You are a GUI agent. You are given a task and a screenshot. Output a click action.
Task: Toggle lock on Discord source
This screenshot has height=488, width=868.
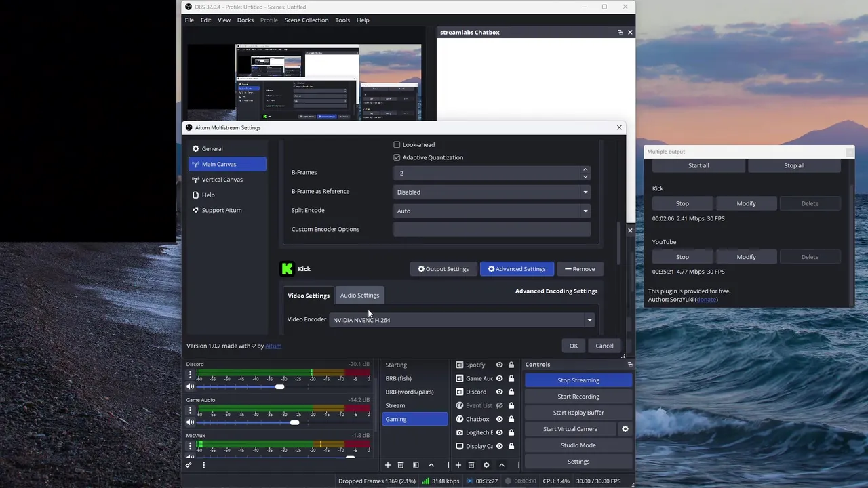[x=511, y=392]
